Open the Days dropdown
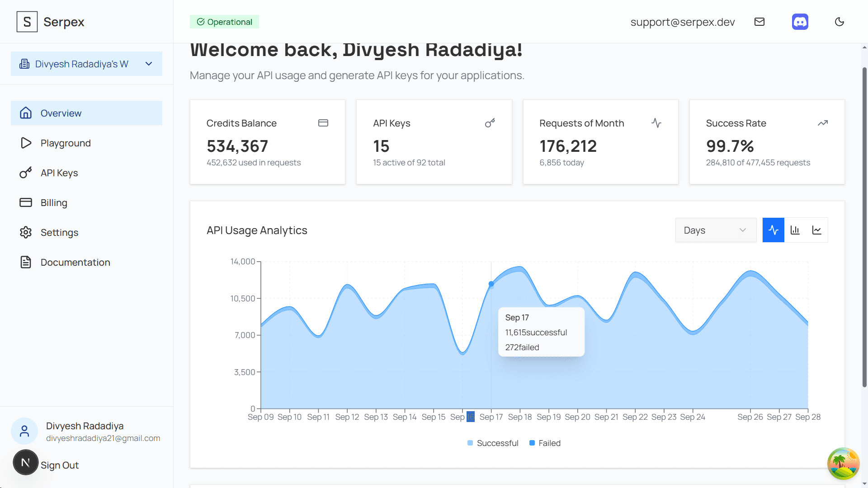This screenshot has height=488, width=868. pyautogui.click(x=716, y=230)
